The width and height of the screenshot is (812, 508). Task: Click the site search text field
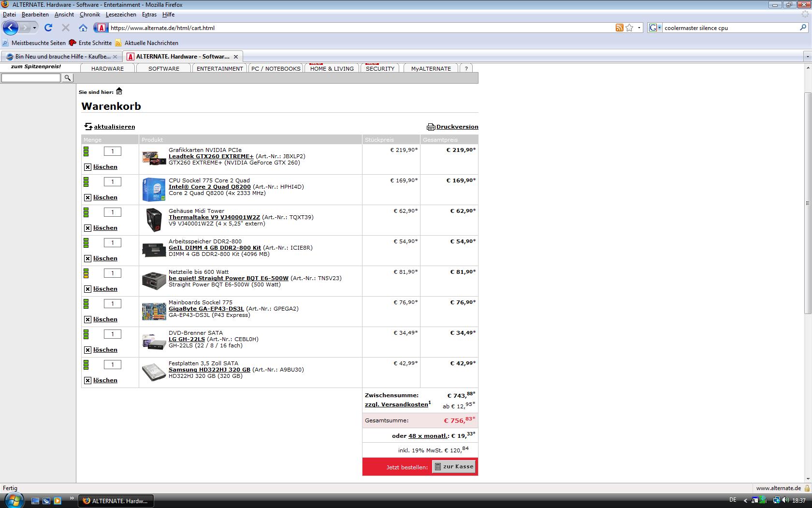pyautogui.click(x=31, y=78)
